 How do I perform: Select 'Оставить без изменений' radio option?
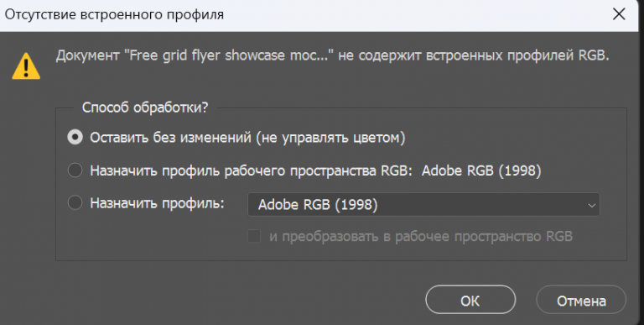tap(75, 138)
